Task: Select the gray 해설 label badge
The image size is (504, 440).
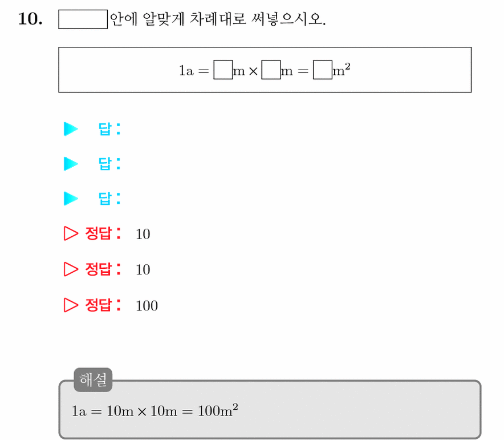Action: click(93, 380)
